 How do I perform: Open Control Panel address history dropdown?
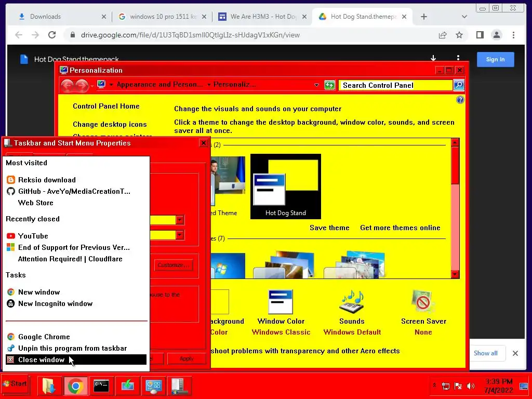[x=316, y=85]
